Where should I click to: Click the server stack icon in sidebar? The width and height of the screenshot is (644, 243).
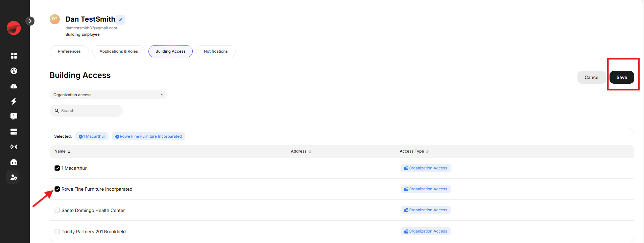click(14, 132)
